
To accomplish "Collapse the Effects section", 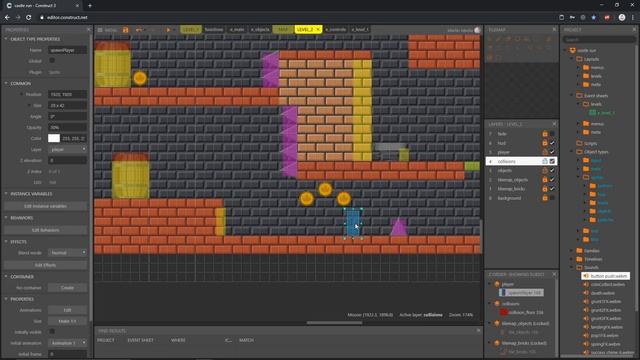I will pyautogui.click(x=6, y=242).
